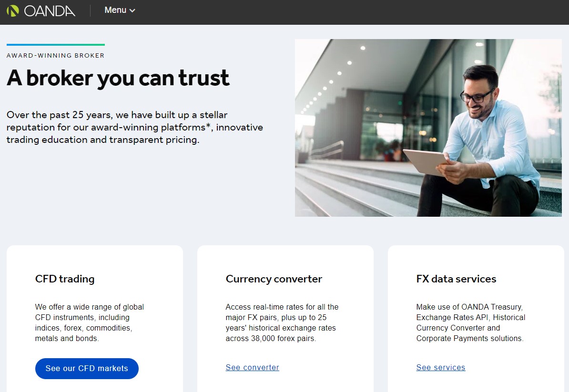Open the Menu in the header
Image resolution: width=569 pixels, height=392 pixels.
(115, 10)
